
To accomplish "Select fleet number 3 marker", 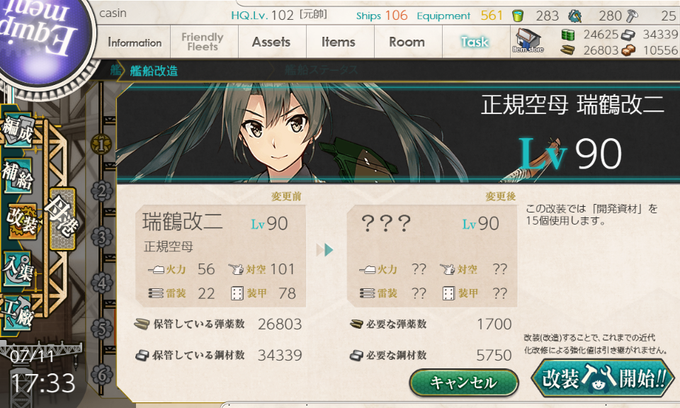I will tap(102, 237).
